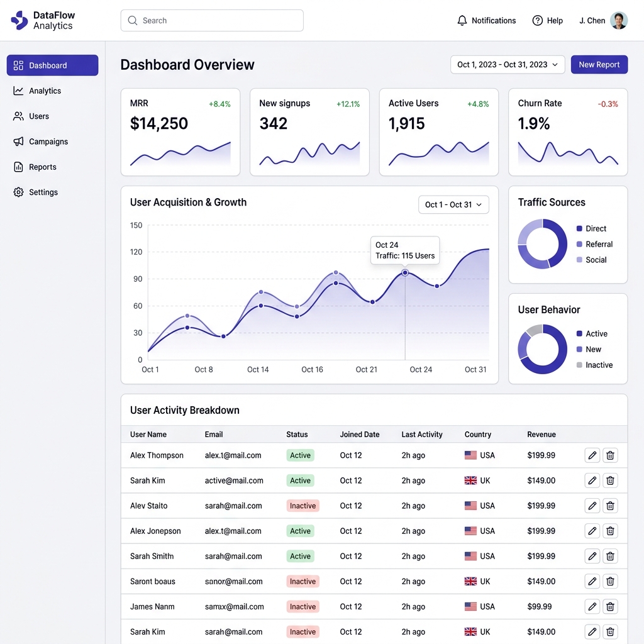Sort by the Status column header
This screenshot has height=644, width=644.
[x=297, y=434]
